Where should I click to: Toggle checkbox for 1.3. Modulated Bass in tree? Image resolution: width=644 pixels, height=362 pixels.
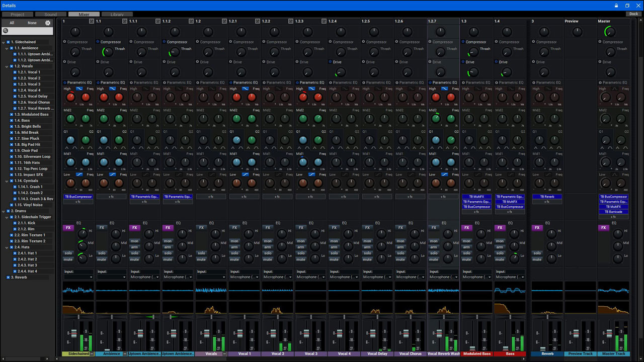pos(12,114)
